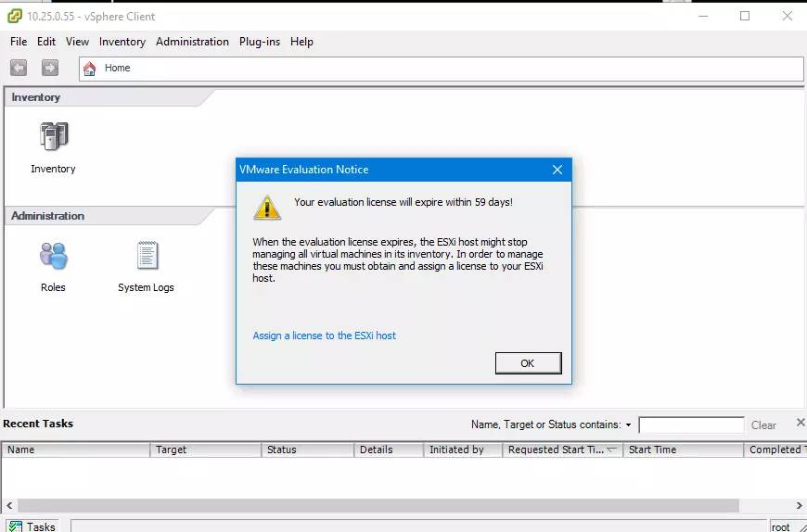This screenshot has height=532, width=807.
Task: Open the Roles administration icon
Action: click(x=54, y=256)
